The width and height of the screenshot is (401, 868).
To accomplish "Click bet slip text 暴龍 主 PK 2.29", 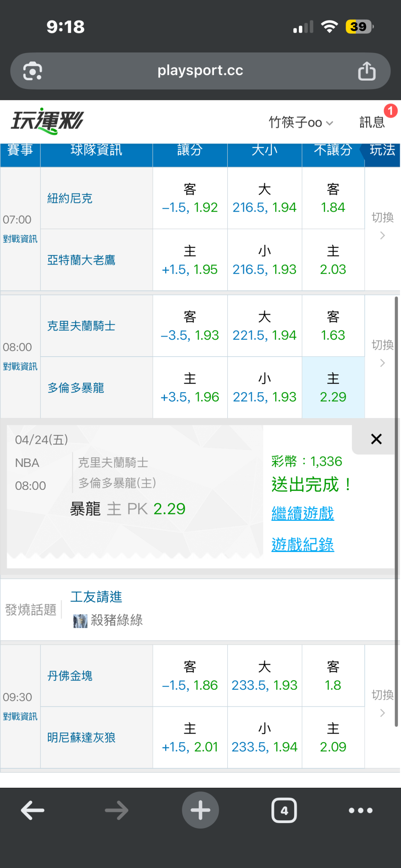I will point(127,509).
